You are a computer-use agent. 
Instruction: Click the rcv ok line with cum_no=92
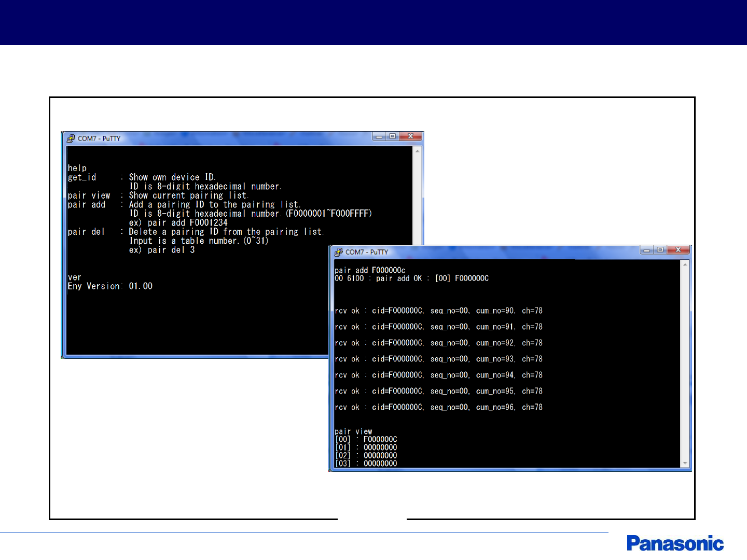[438, 343]
